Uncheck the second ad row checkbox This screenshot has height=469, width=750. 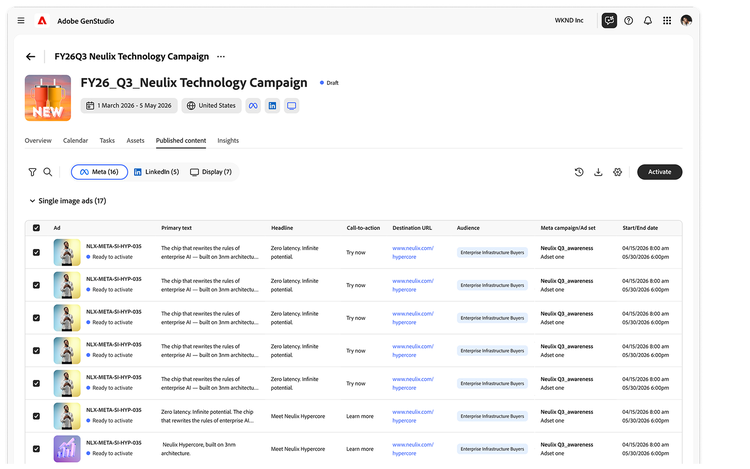(x=36, y=285)
